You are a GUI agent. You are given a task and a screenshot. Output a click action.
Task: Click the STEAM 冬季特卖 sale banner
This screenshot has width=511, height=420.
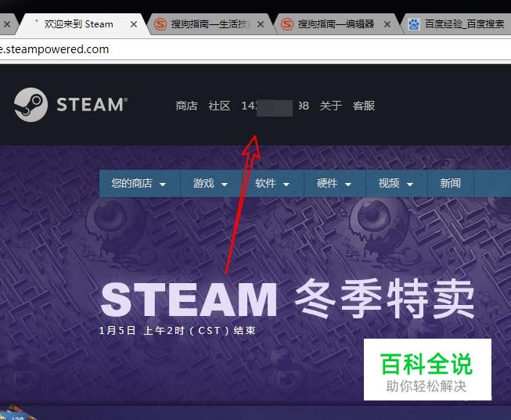coord(287,299)
